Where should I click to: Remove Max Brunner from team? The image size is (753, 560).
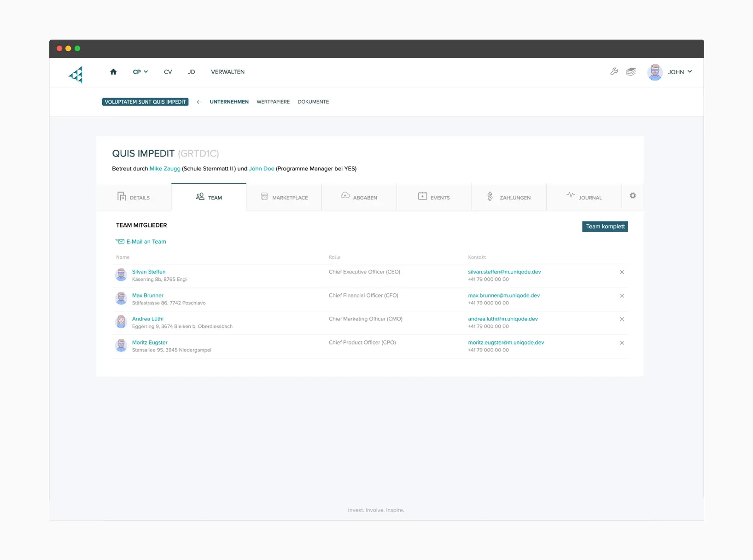tap(622, 296)
